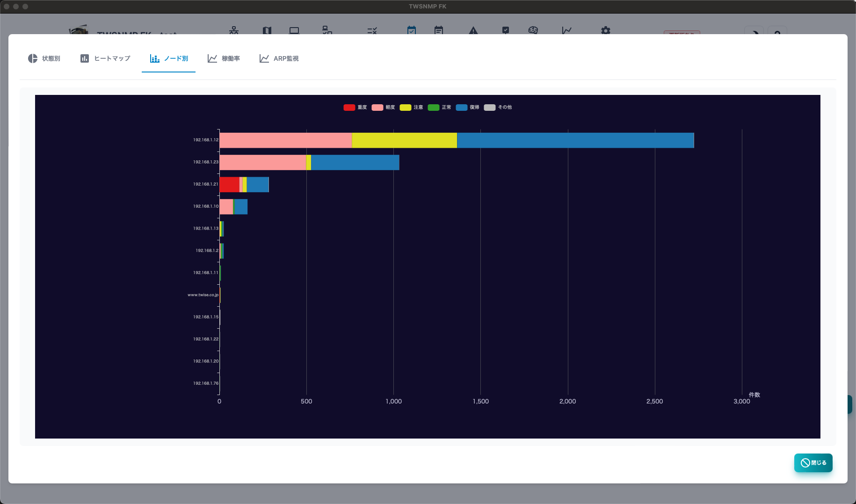Open the 状態別 pie chart tab

[44, 58]
